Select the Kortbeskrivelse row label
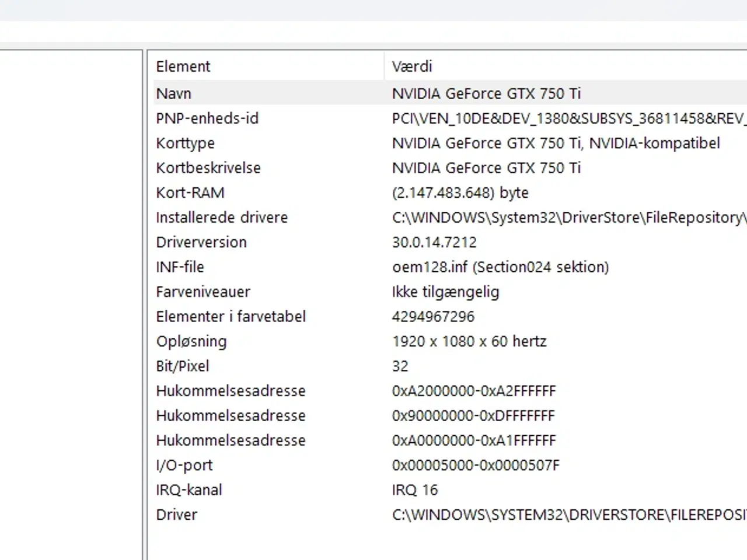This screenshot has height=560, width=747. [x=208, y=168]
